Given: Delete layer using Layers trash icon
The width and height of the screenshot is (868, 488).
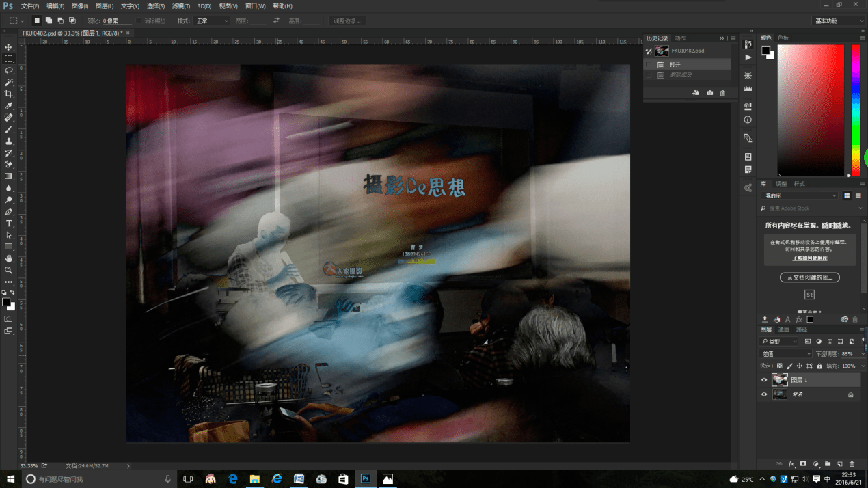Looking at the screenshot, I should tap(852, 464).
